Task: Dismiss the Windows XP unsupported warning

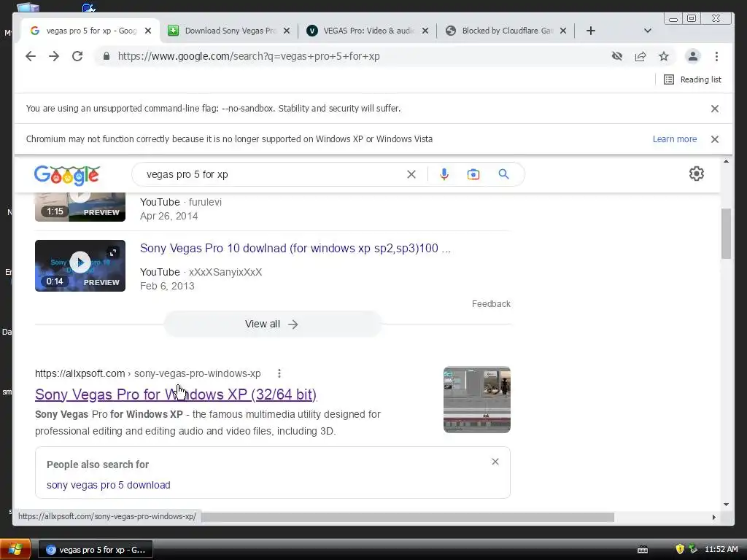Action: coord(715,139)
